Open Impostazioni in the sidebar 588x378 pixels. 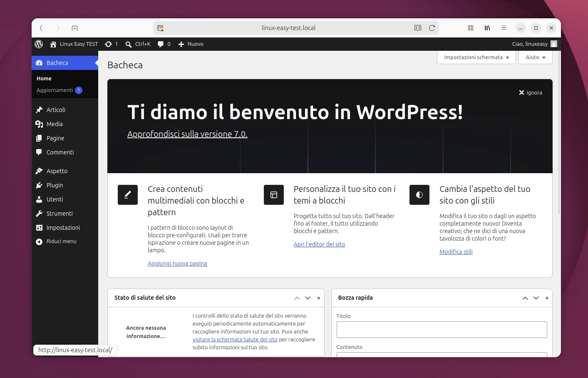click(x=65, y=228)
